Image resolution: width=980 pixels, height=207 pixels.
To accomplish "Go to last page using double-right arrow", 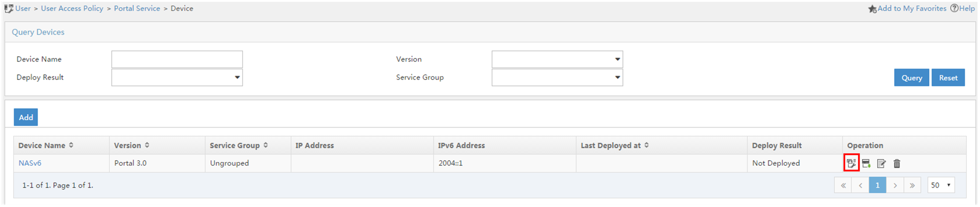I will pyautogui.click(x=912, y=185).
